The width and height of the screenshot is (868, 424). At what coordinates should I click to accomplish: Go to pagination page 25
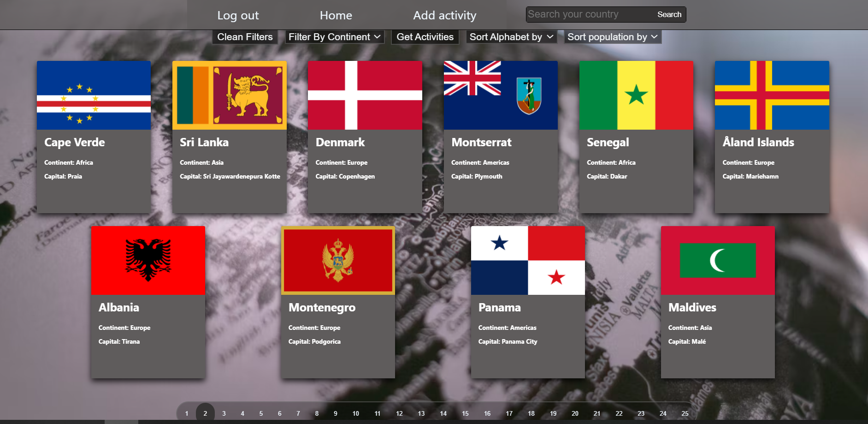pyautogui.click(x=685, y=413)
